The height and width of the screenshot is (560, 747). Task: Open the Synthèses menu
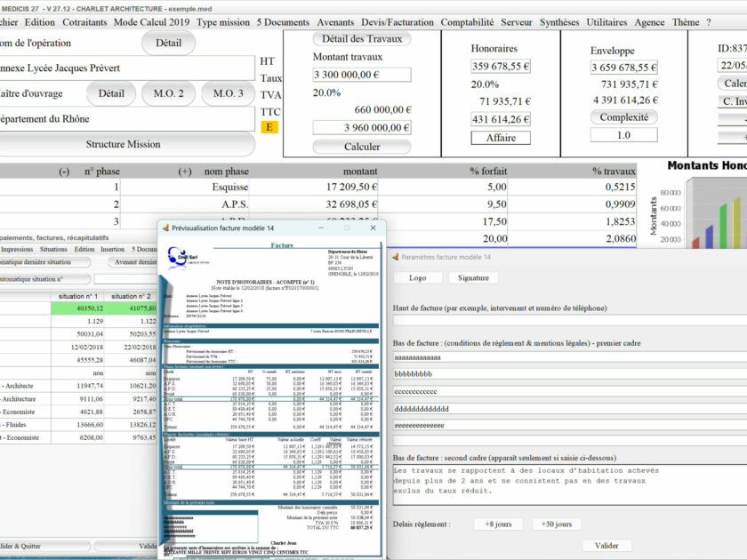coord(559,22)
